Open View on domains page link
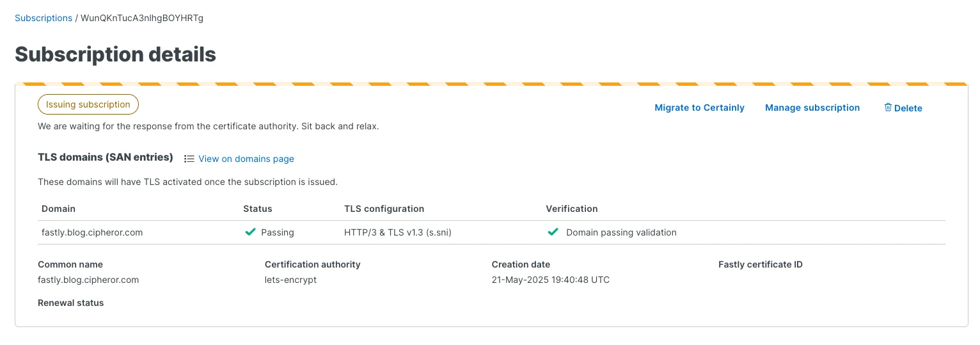 pos(246,159)
